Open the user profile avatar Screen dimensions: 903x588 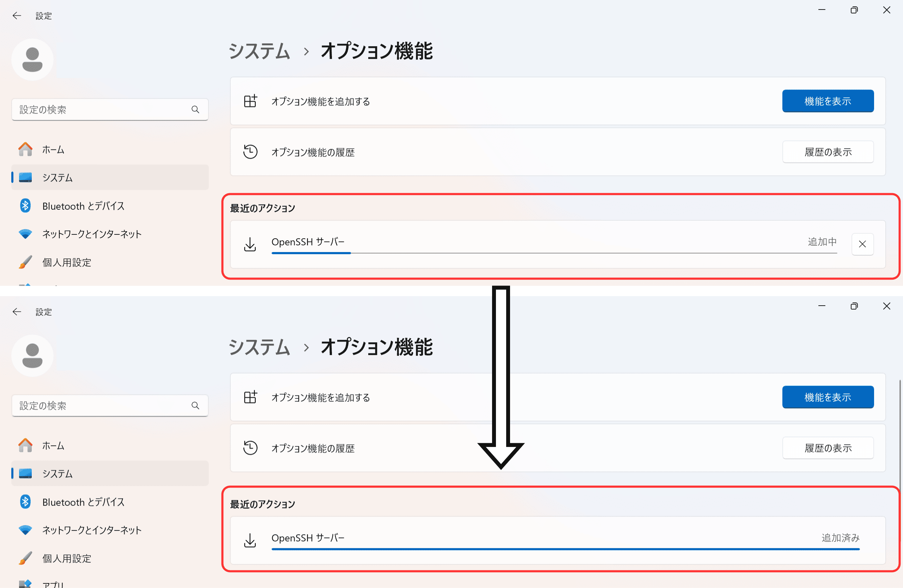(32, 59)
